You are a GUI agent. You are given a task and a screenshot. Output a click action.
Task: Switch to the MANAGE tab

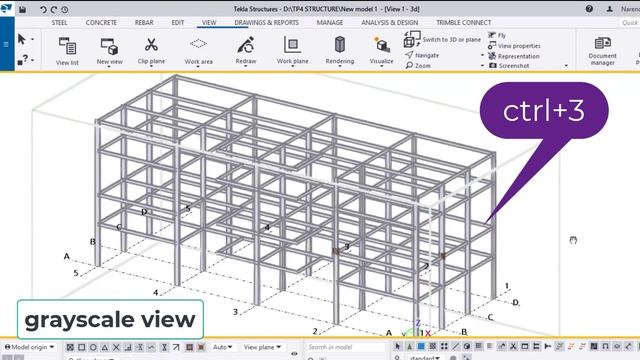coord(330,23)
